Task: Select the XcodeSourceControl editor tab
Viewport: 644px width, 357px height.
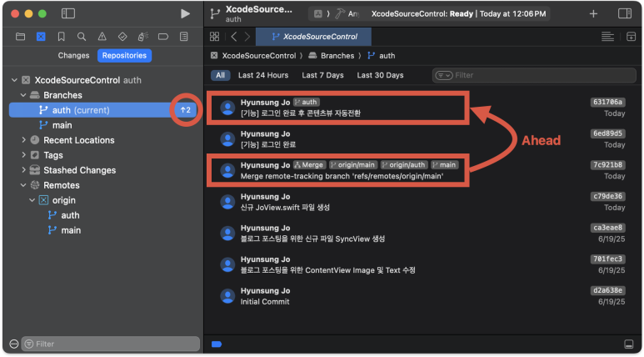Action: pyautogui.click(x=313, y=37)
